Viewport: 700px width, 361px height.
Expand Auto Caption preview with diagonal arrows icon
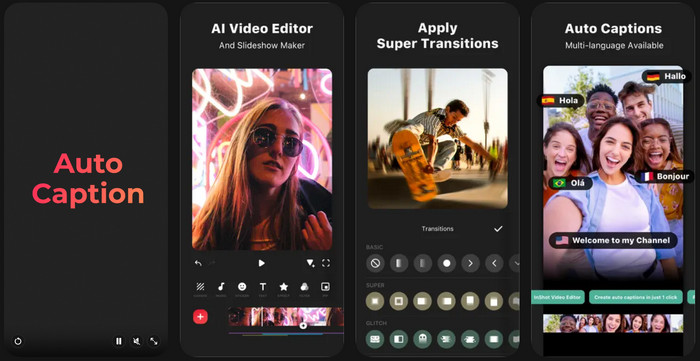[154, 341]
